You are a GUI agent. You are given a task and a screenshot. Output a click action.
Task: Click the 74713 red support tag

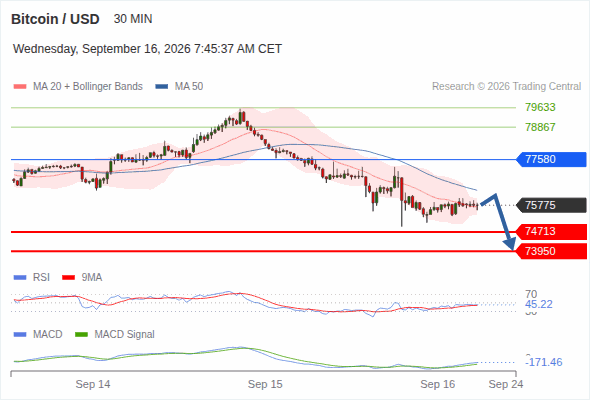[x=551, y=231]
